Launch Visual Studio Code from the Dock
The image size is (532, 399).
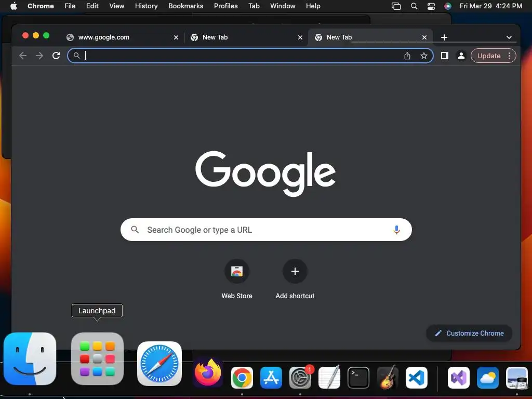click(417, 378)
